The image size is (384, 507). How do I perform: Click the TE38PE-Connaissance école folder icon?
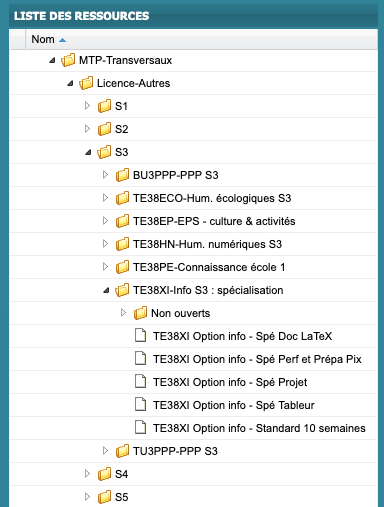pos(122,267)
